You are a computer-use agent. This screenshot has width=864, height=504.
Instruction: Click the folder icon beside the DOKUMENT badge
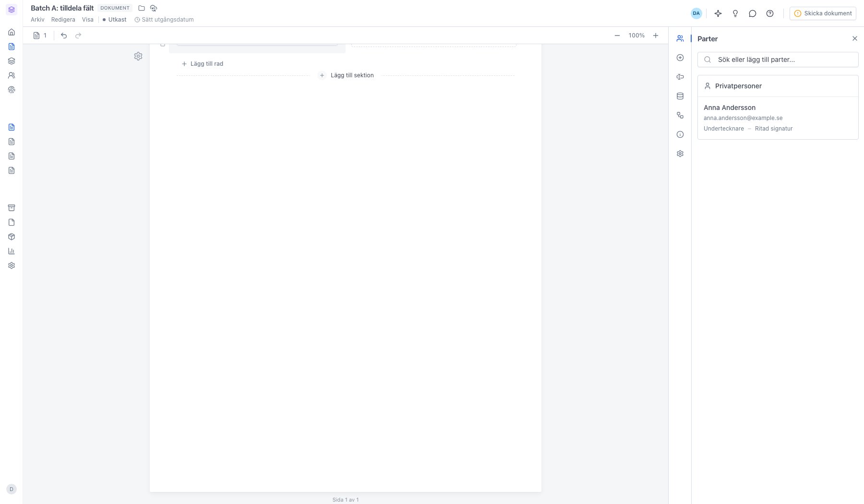[142, 8]
